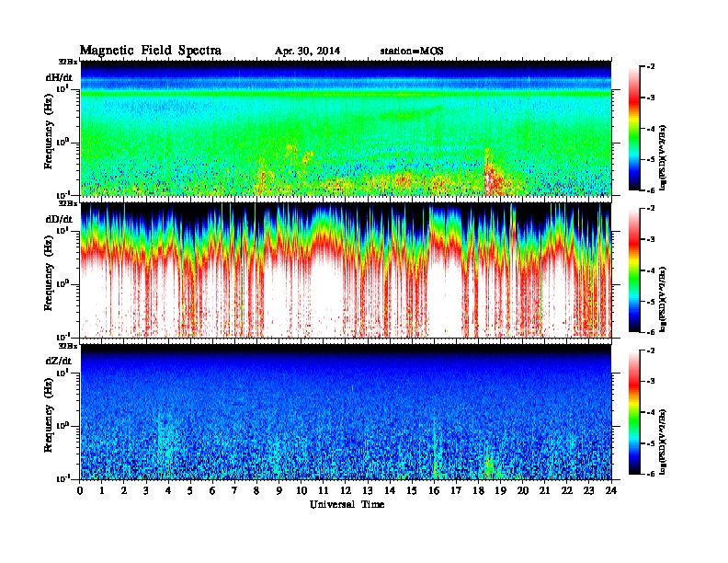Click hour label "15" on the time axis

412,490
